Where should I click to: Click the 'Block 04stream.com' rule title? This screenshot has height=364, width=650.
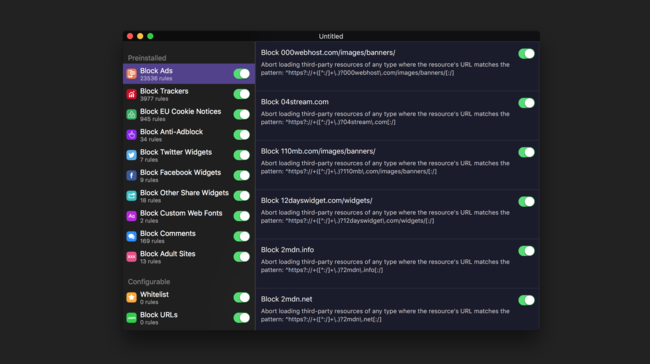[295, 102]
